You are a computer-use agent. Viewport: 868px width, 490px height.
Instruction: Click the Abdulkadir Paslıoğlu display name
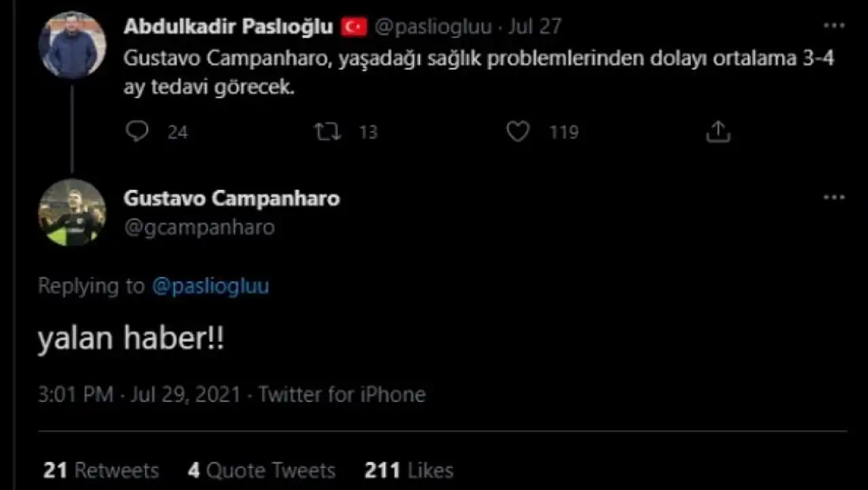(229, 26)
